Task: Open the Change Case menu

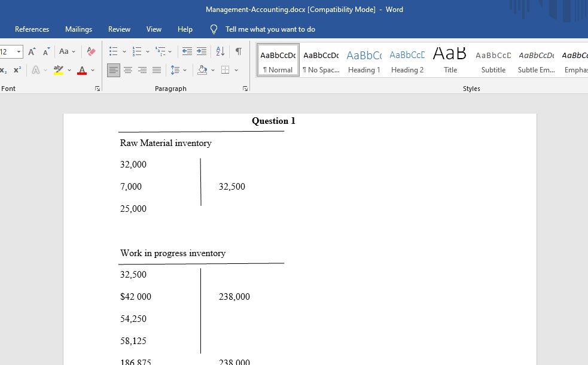Action: pyautogui.click(x=67, y=51)
